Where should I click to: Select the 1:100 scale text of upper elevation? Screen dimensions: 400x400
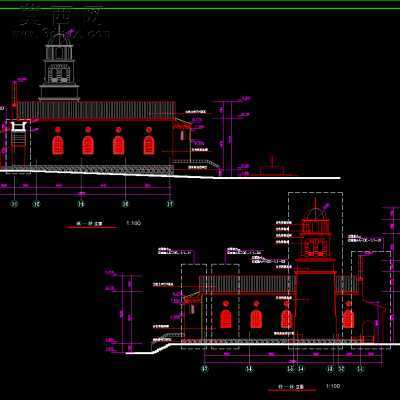[133, 223]
